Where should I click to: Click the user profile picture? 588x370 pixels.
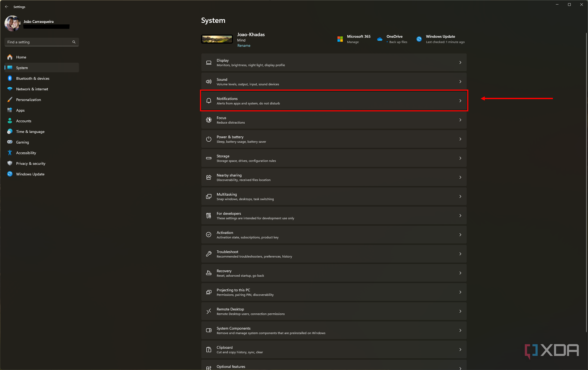click(12, 23)
